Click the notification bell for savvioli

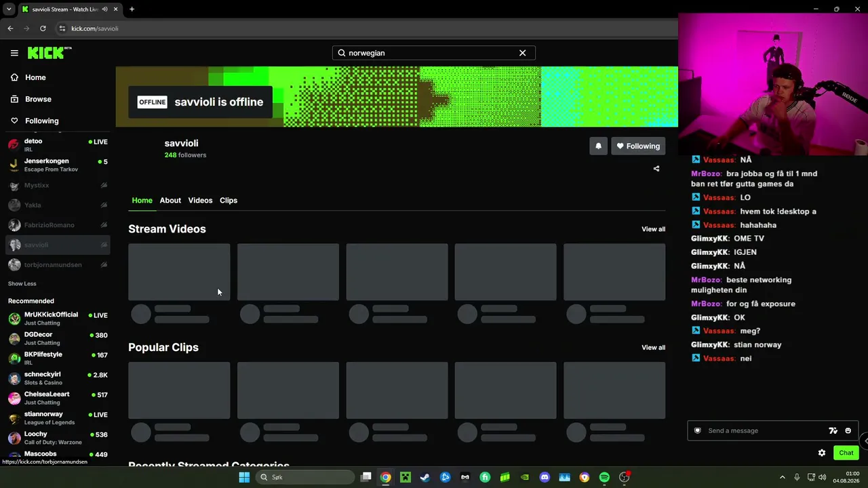click(598, 146)
